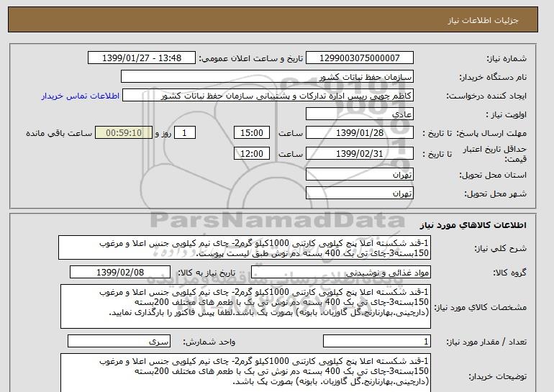Click the remaining time counter 00:59:10
Viewport: 554px width, 392px height.
coord(124,133)
